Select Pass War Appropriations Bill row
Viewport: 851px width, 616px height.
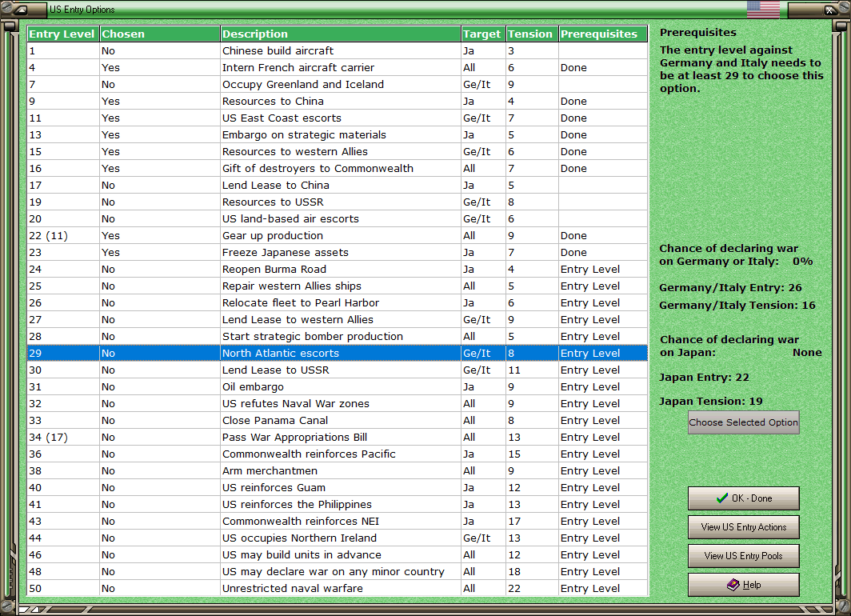tap(338, 438)
